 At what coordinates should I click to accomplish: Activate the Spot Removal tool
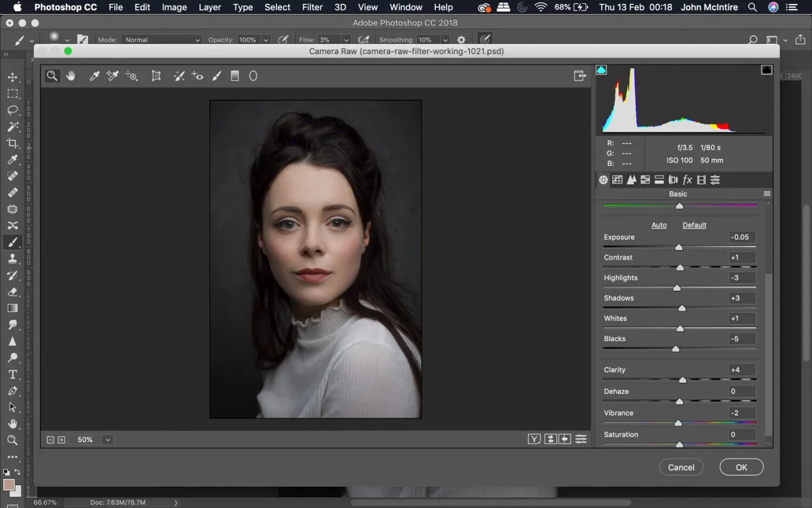(x=179, y=76)
